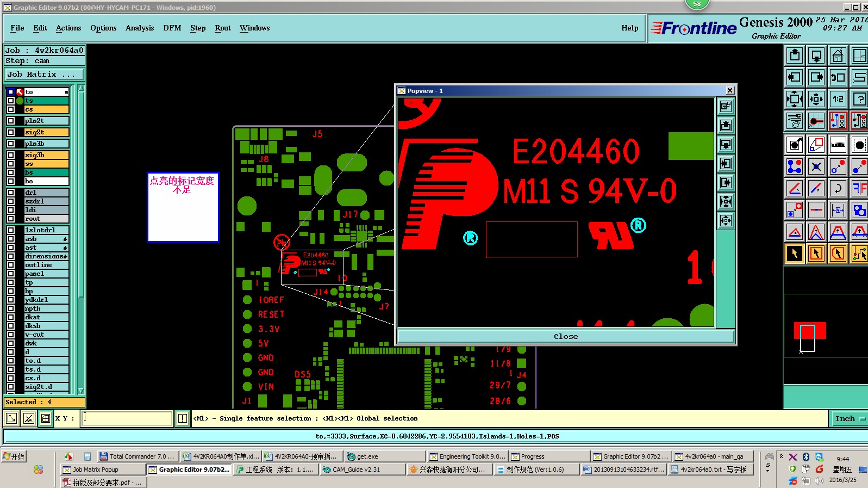
Task: Select the ruler measurement tool icon
Action: pyautogui.click(x=838, y=145)
